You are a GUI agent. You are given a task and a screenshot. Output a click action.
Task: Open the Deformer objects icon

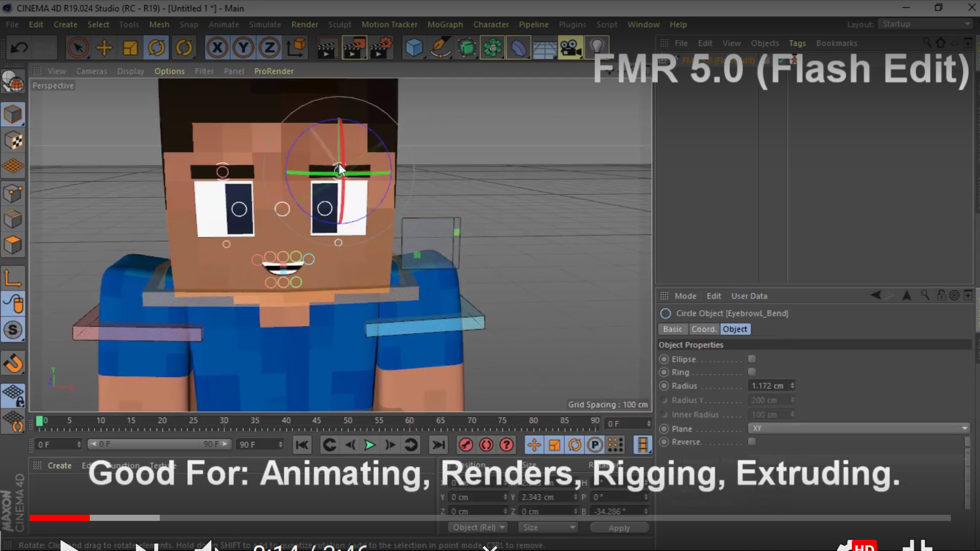(x=519, y=48)
